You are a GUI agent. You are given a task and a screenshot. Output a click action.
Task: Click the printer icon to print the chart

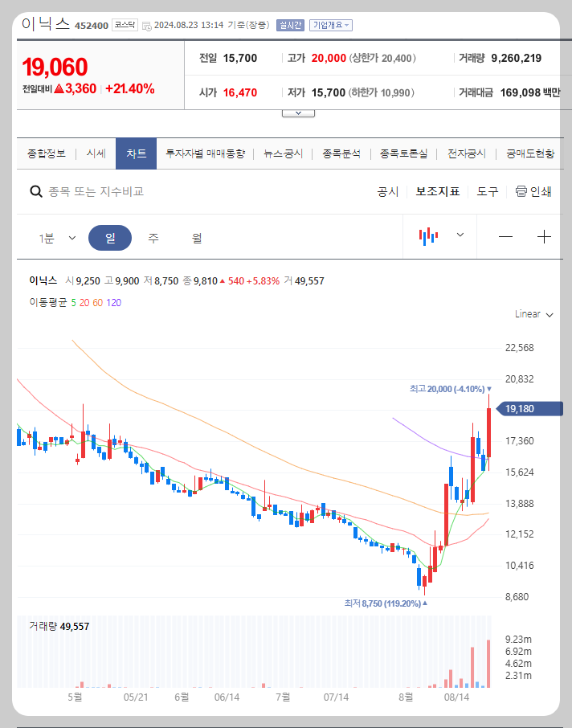(x=521, y=192)
